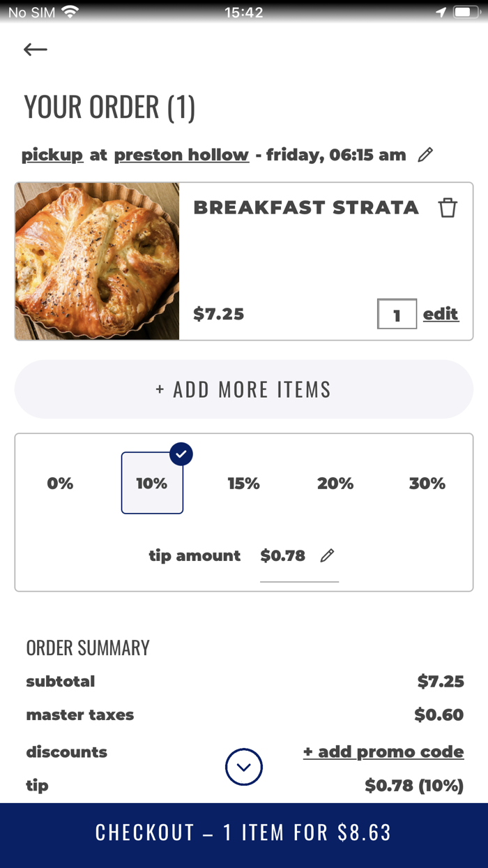The image size is (488, 868).
Task: Tap the selected checkmark badge on 10%
Action: pyautogui.click(x=181, y=454)
